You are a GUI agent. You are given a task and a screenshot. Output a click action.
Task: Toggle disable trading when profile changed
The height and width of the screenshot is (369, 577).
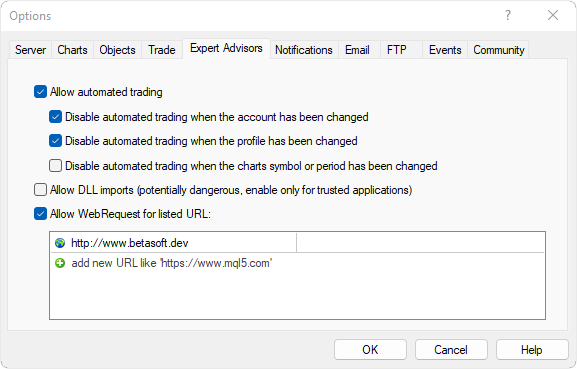55,141
